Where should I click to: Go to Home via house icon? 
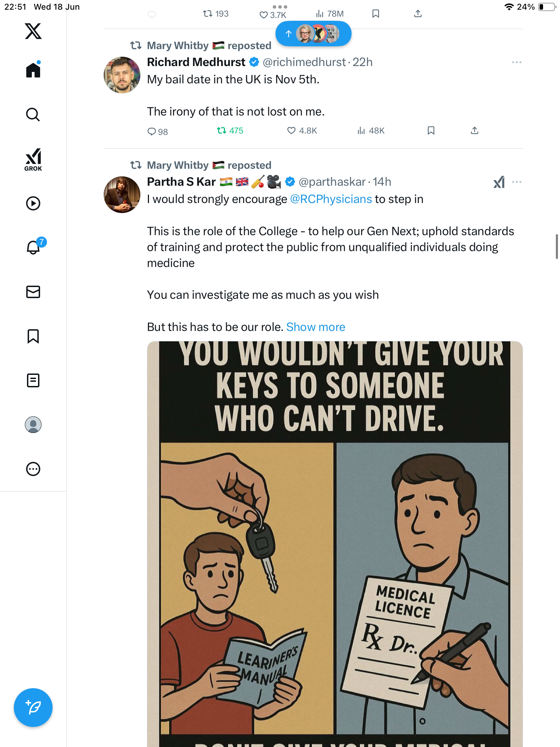(x=33, y=70)
